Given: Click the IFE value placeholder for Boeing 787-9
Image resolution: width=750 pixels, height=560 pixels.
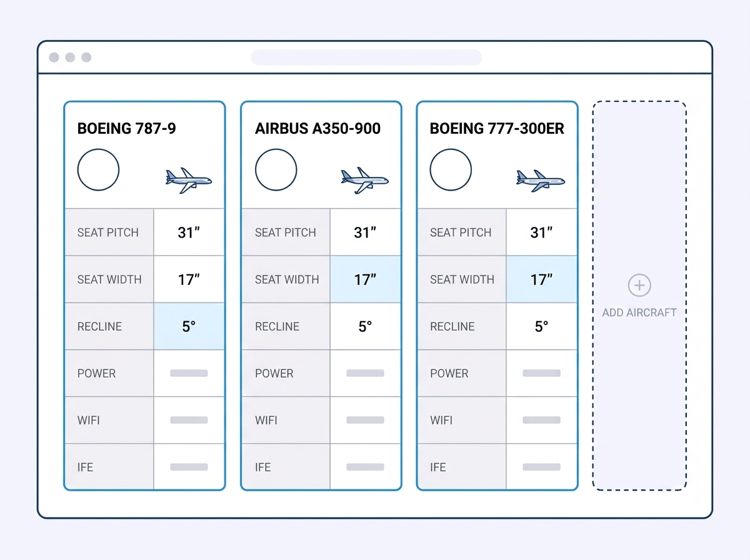Looking at the screenshot, I should pyautogui.click(x=189, y=467).
